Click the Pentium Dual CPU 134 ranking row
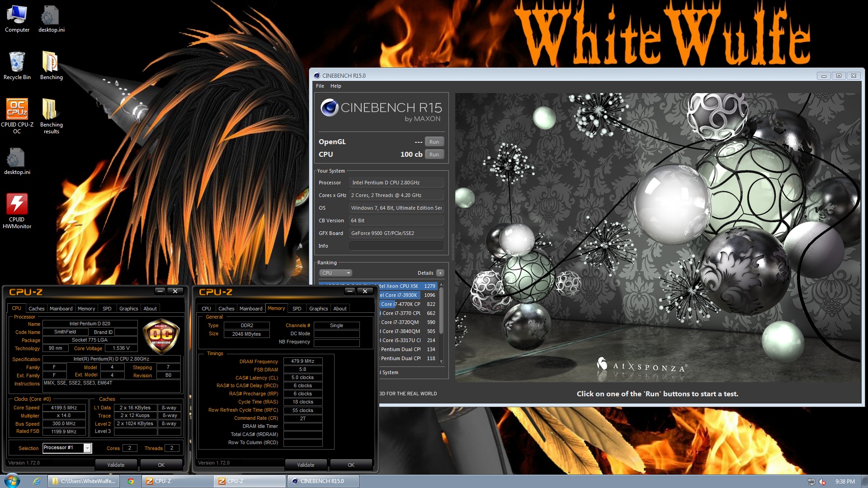The width and height of the screenshot is (868, 488). (408, 349)
